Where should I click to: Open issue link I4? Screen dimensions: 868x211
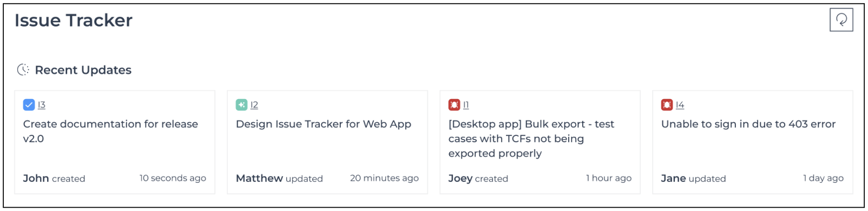[680, 105]
